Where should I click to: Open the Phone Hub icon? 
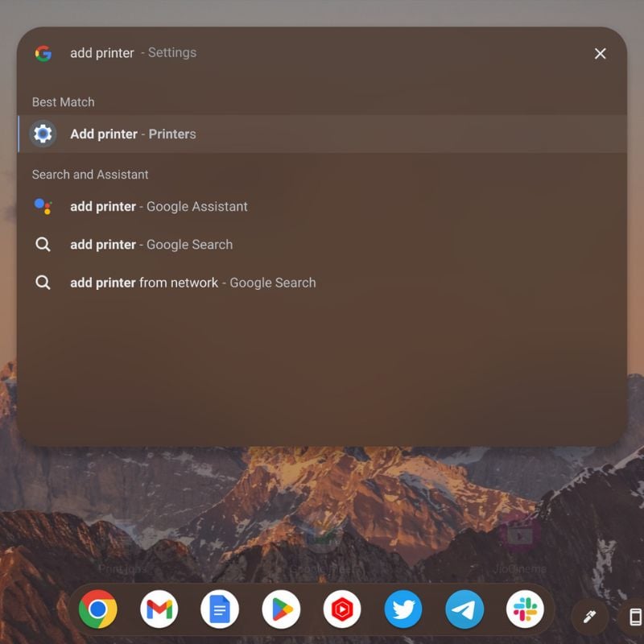click(633, 615)
